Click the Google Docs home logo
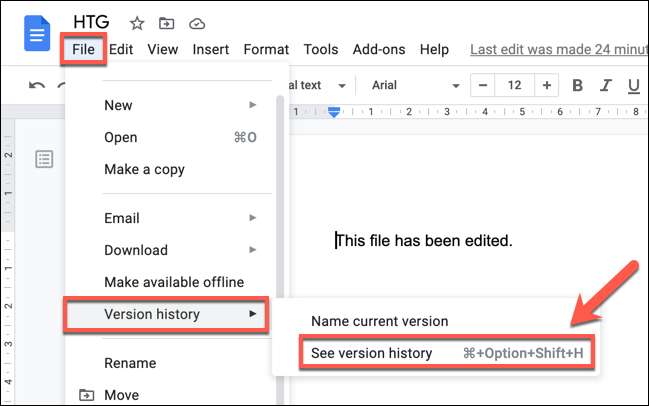This screenshot has height=406, width=649. pos(37,37)
